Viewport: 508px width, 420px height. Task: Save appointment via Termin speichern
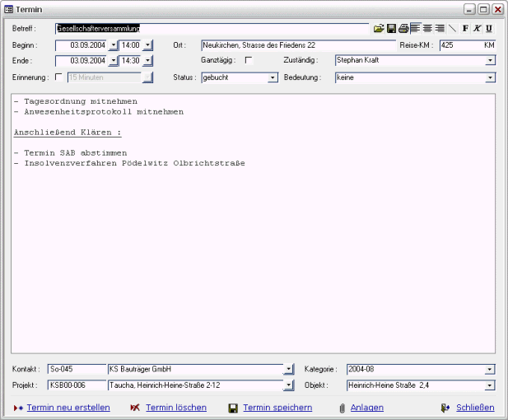click(277, 408)
